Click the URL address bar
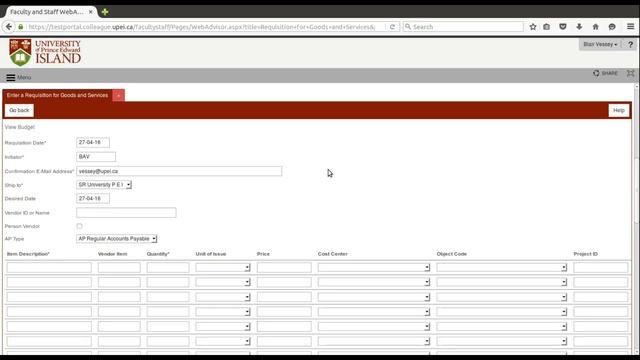 click(202, 27)
